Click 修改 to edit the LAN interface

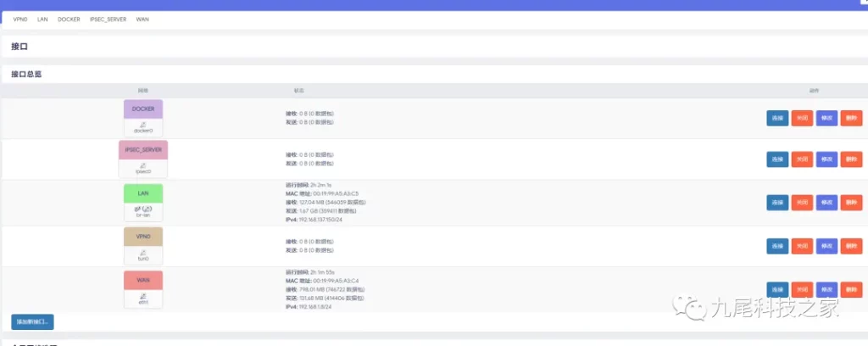[826, 202]
